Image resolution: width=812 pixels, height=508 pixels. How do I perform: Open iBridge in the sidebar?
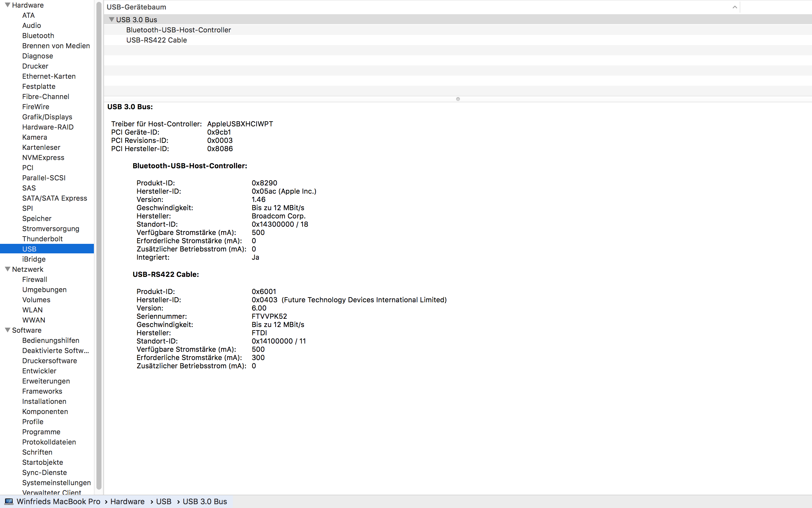coord(34,259)
